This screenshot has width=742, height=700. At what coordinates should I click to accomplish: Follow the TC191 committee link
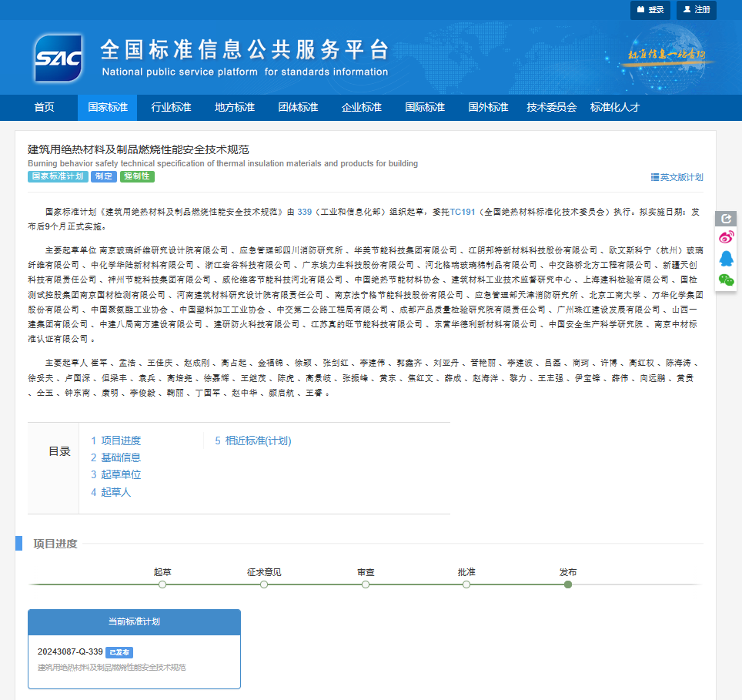point(463,212)
